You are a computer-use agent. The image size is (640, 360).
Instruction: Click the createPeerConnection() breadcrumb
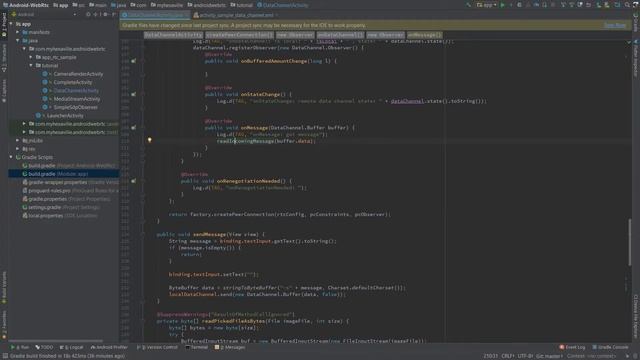click(239, 35)
